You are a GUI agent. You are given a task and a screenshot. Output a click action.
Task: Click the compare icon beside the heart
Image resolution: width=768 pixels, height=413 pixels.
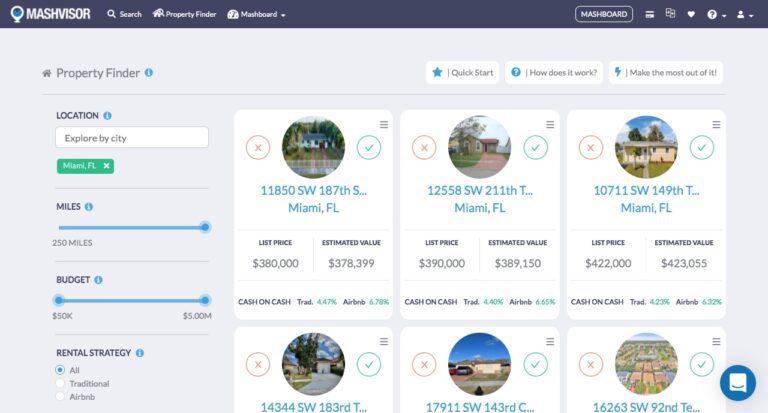[x=670, y=15]
